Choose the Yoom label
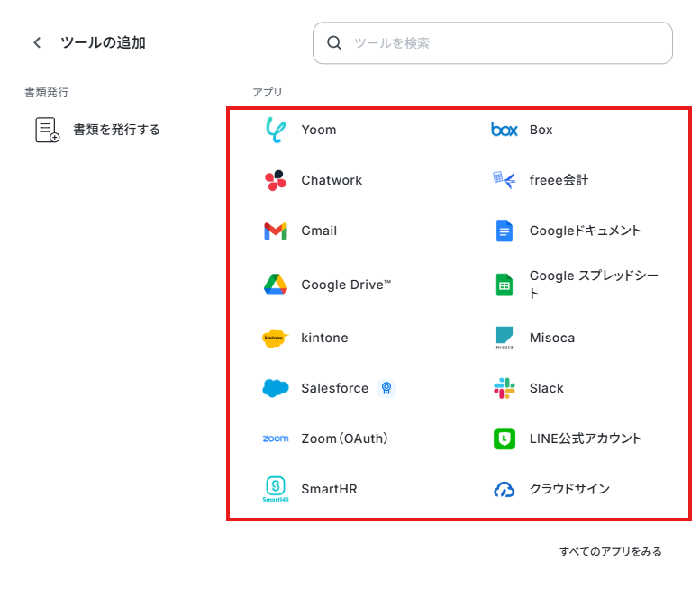This screenshot has width=700, height=597. click(318, 130)
